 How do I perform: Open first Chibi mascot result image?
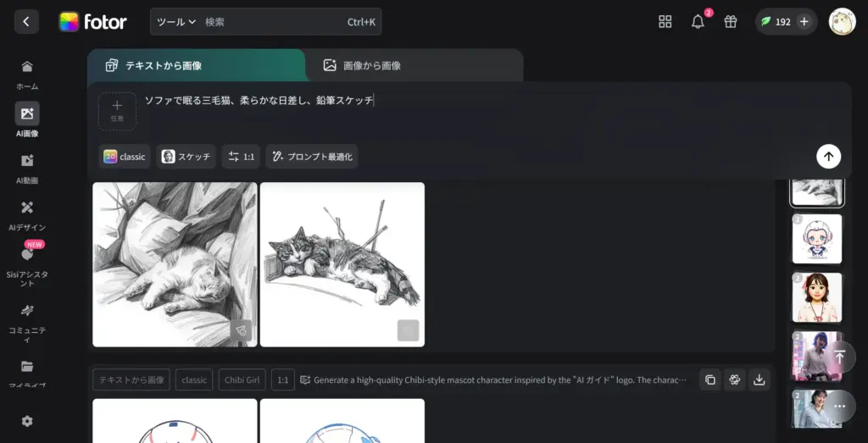click(175, 421)
